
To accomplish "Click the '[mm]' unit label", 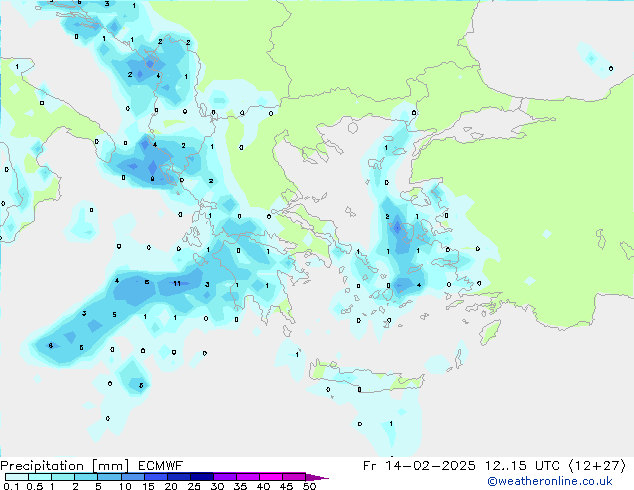I will point(110,466).
